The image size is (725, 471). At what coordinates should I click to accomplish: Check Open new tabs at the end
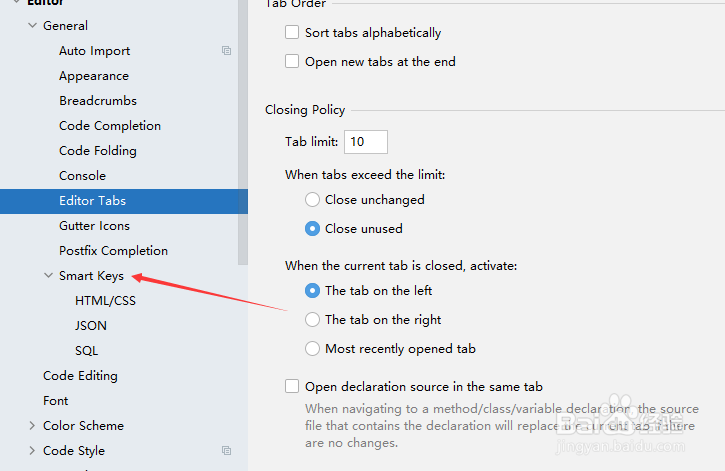click(x=292, y=62)
